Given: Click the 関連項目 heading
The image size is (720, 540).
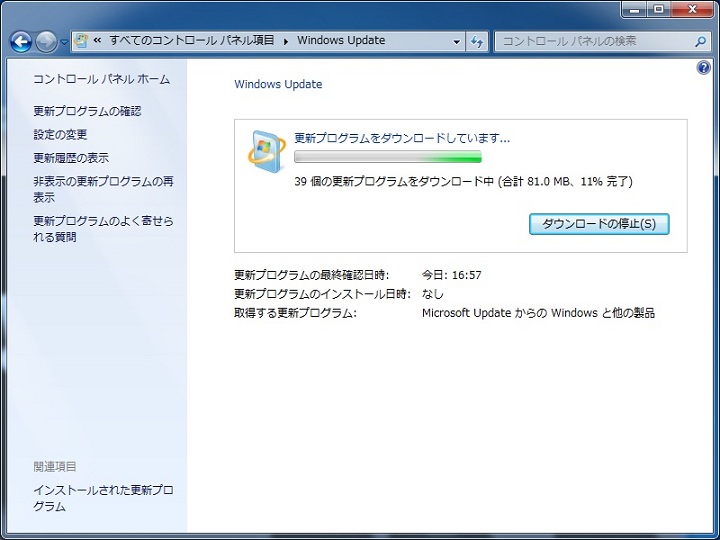Looking at the screenshot, I should [x=55, y=467].
